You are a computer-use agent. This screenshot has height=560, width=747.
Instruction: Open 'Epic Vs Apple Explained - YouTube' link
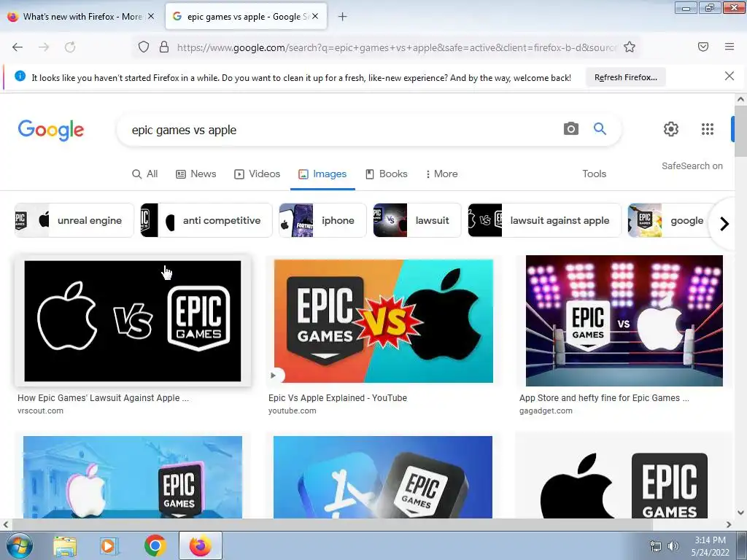point(337,397)
